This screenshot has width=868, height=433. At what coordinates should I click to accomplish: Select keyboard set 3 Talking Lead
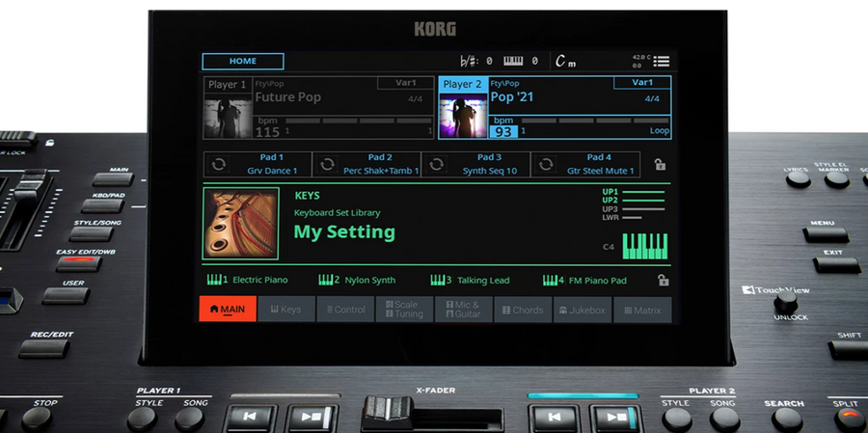(x=470, y=281)
